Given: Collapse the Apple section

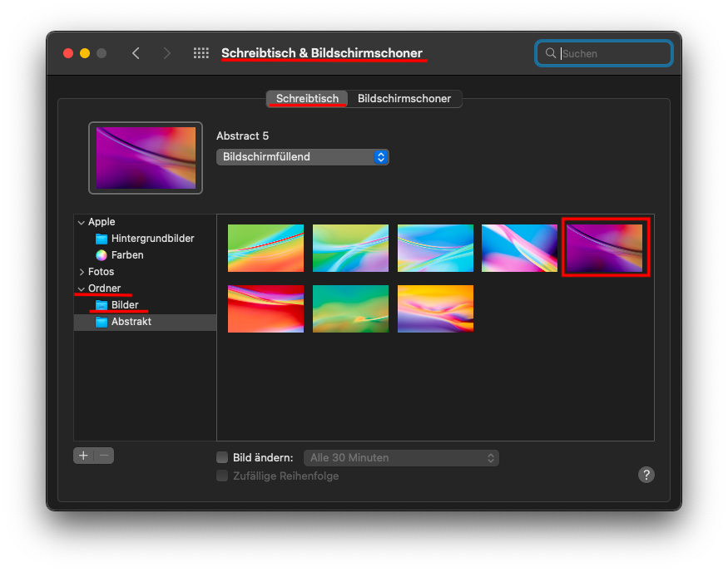Looking at the screenshot, I should click(82, 222).
